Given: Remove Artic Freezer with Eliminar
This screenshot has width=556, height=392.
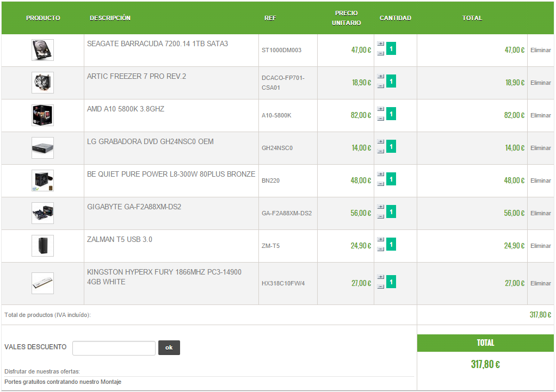Looking at the screenshot, I should pyautogui.click(x=540, y=83).
